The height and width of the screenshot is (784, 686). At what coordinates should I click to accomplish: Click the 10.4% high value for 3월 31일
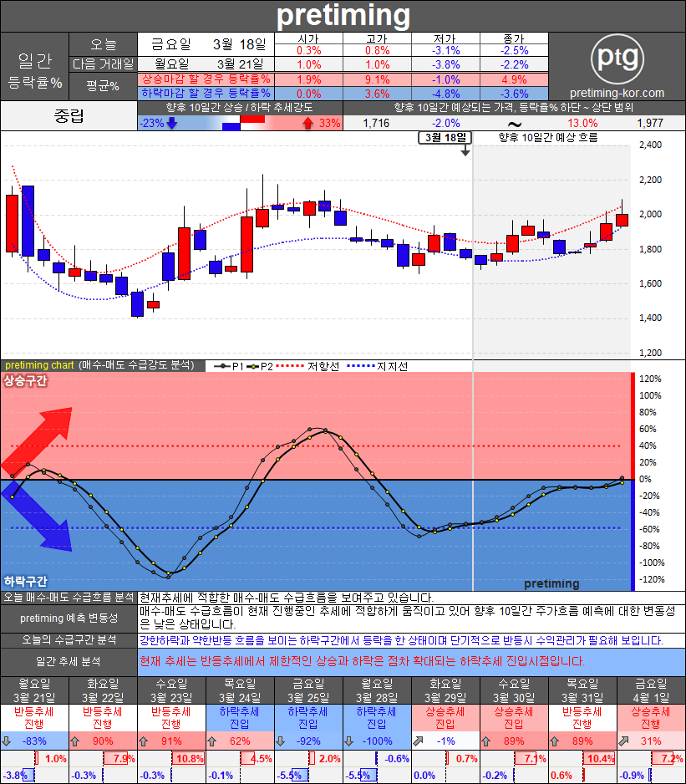601,758
